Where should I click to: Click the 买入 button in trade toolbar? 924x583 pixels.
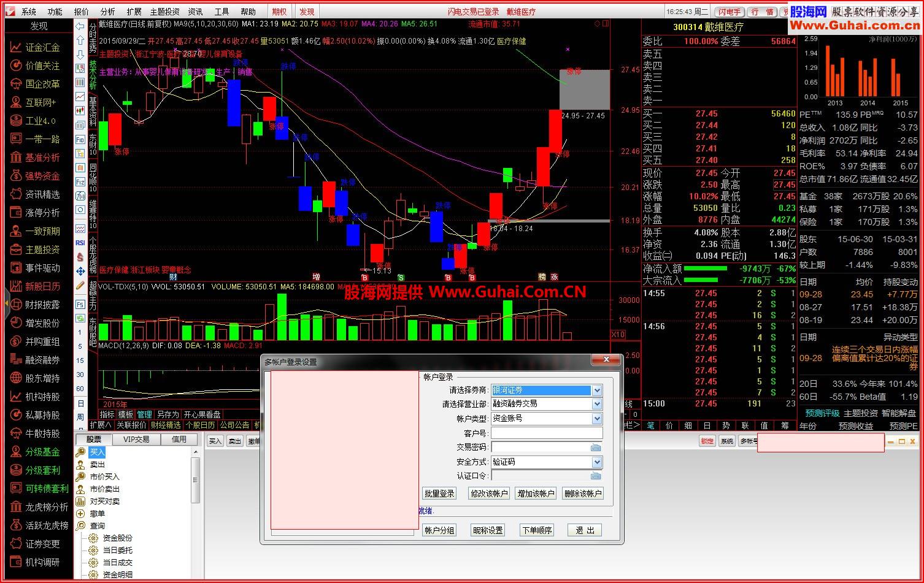pos(215,441)
